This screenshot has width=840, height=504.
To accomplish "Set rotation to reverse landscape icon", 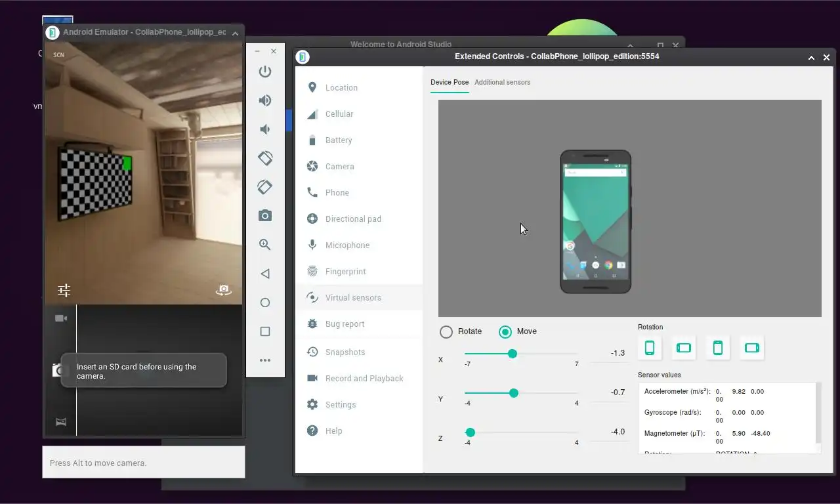I will coord(752,348).
